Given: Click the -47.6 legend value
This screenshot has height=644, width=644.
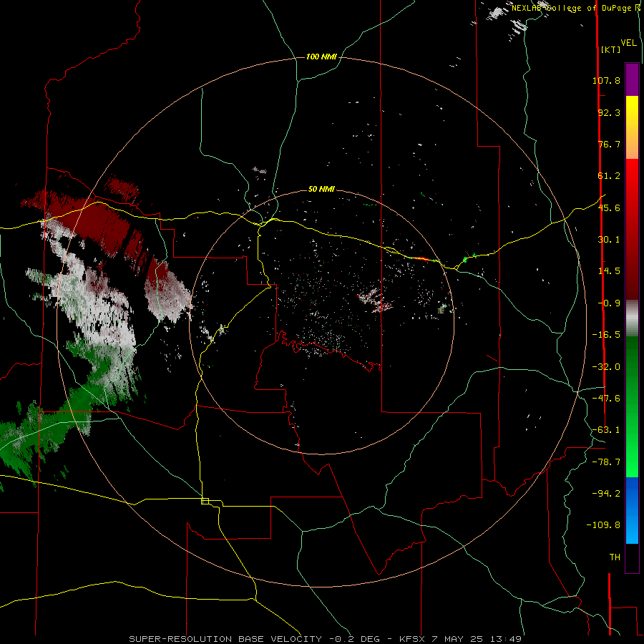Looking at the screenshot, I should click(606, 399).
